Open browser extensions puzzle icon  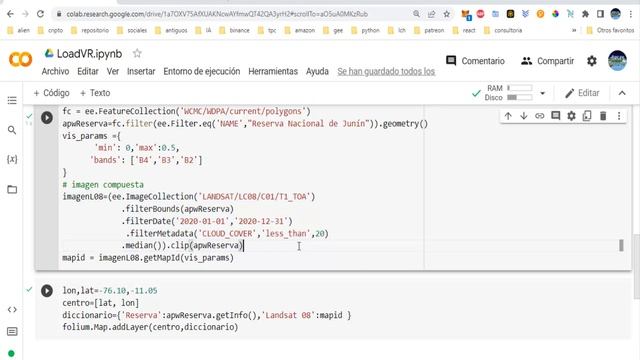pyautogui.click(x=585, y=14)
